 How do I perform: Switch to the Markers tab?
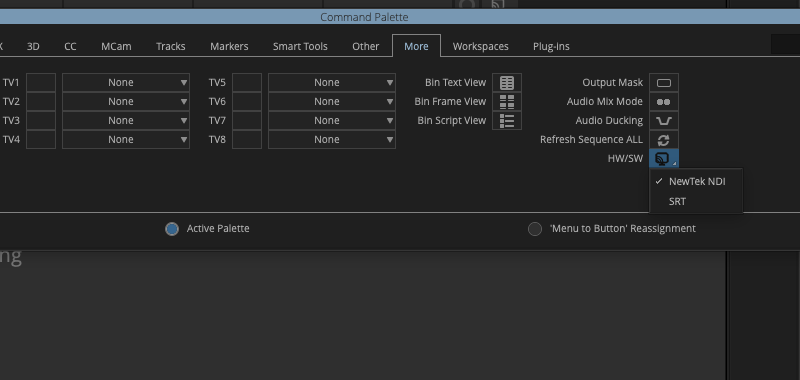[229, 46]
